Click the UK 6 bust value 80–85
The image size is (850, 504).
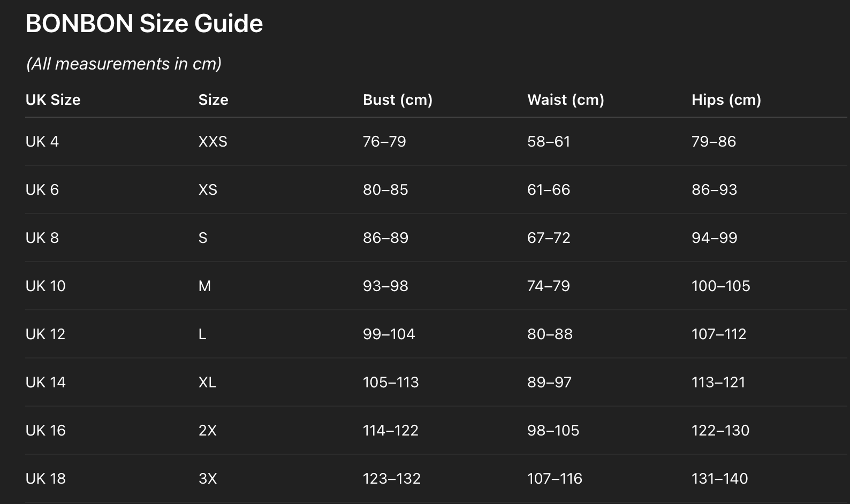point(385,190)
